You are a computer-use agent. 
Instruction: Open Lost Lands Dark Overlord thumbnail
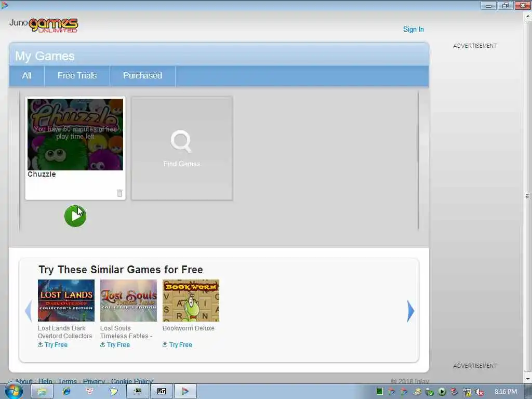(x=66, y=300)
